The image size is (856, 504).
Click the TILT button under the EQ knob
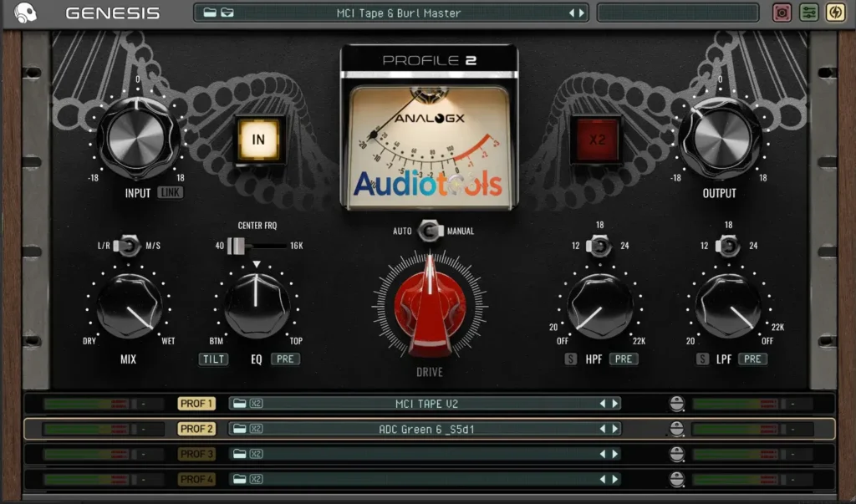pos(213,359)
